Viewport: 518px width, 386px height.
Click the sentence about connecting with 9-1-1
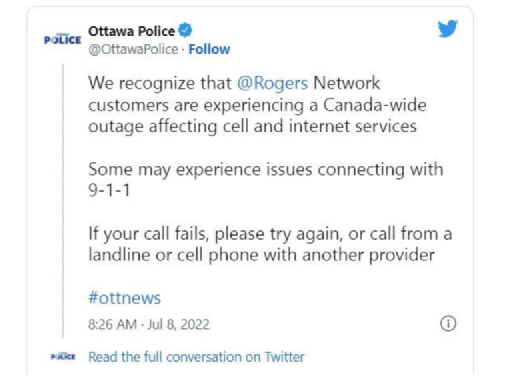(266, 180)
